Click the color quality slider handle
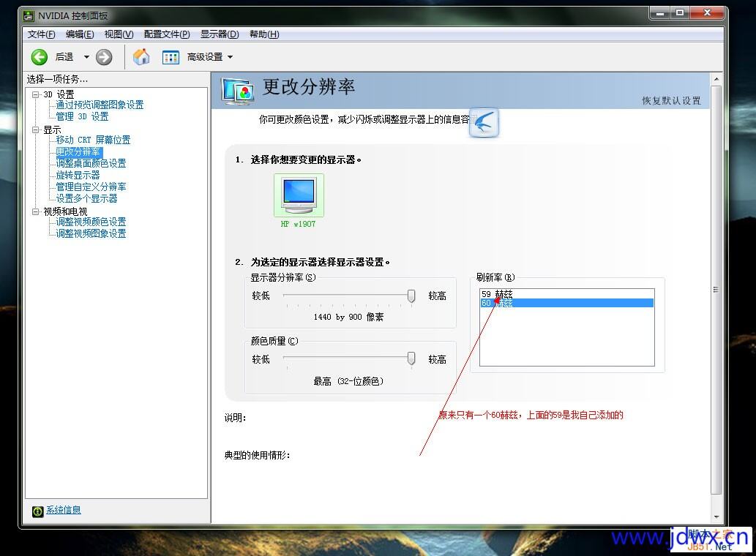This screenshot has height=556, width=756. [x=411, y=358]
